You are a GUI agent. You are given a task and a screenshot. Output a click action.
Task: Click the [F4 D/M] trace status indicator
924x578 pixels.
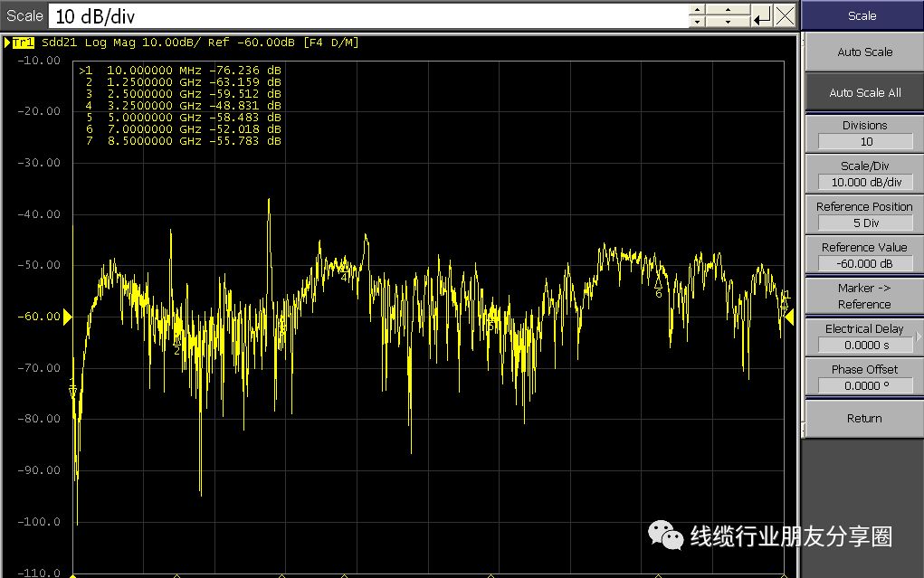330,43
